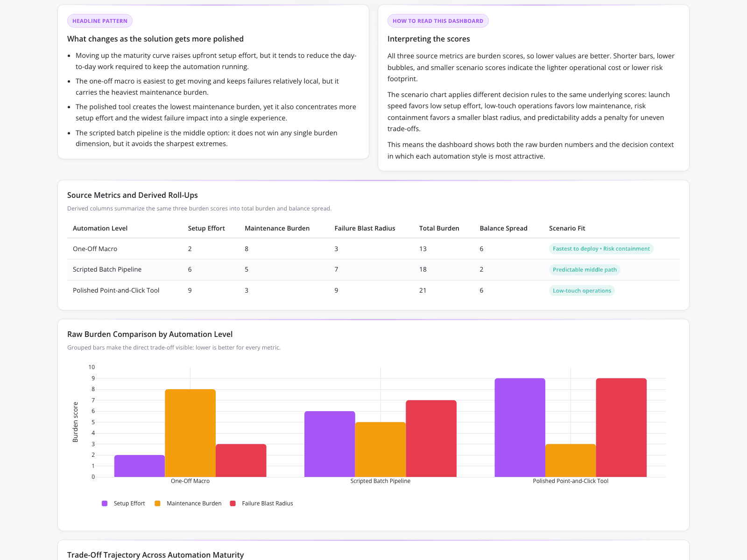
Task: Toggle the Failure Blast Radius legend swatch
Action: click(233, 504)
